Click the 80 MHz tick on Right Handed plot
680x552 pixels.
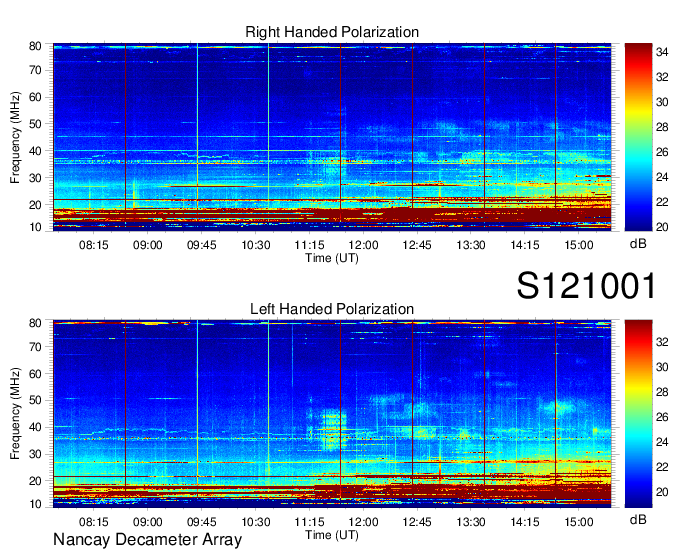(x=35, y=46)
